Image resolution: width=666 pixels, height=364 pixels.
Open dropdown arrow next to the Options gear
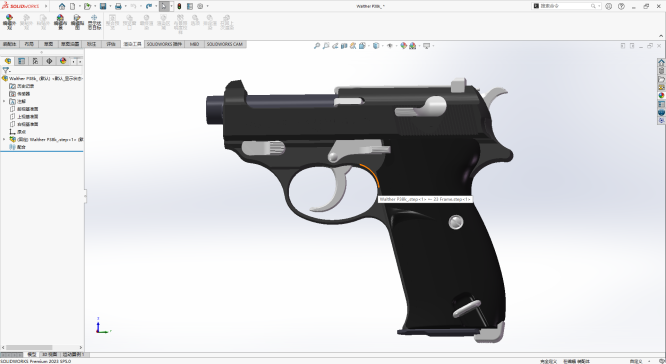point(207,6)
